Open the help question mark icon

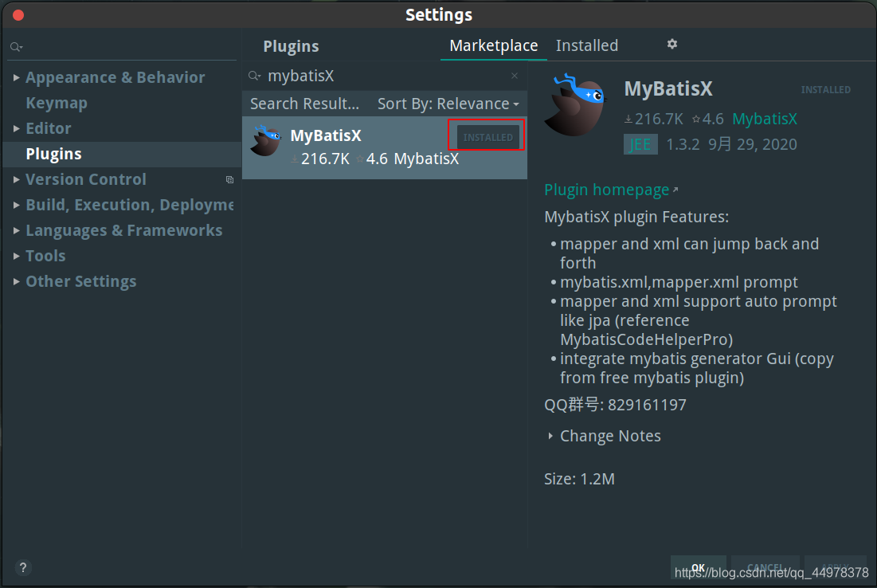(23, 568)
